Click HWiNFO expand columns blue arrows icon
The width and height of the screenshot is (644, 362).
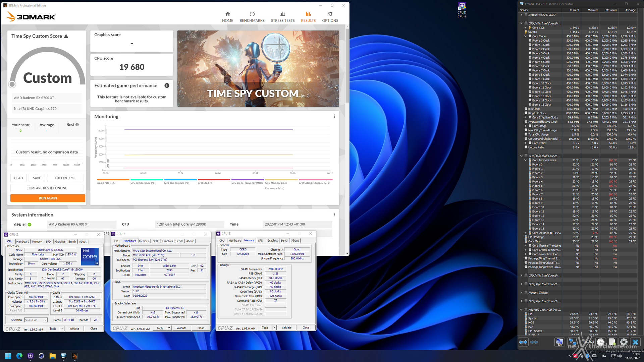click(523, 342)
